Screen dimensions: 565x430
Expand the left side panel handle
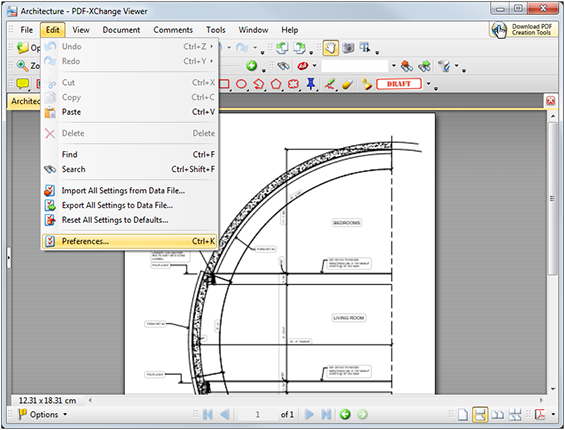pyautogui.click(x=9, y=257)
